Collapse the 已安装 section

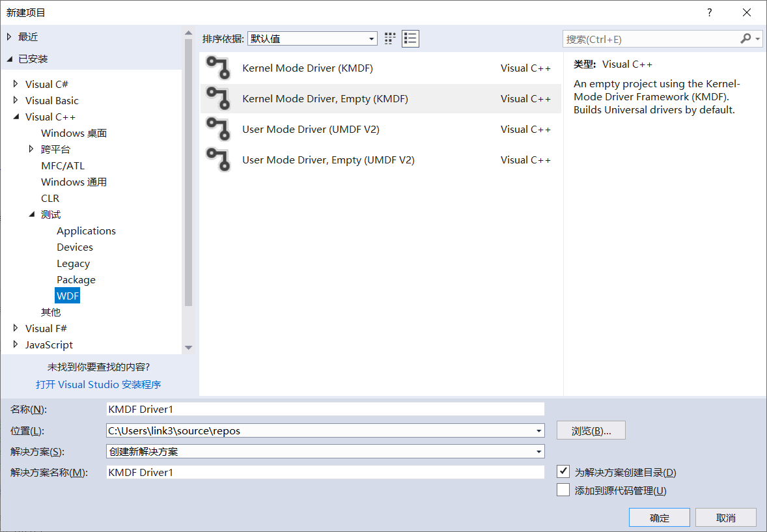point(9,59)
